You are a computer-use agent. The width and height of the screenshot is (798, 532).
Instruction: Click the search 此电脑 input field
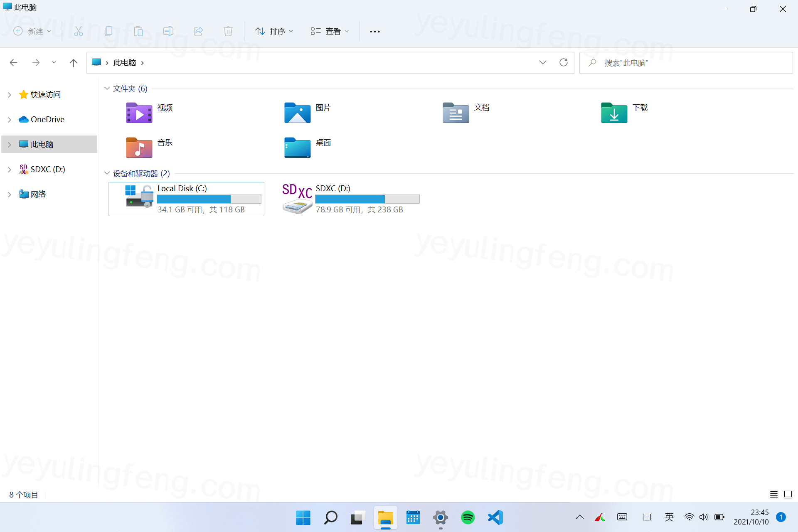tap(686, 63)
